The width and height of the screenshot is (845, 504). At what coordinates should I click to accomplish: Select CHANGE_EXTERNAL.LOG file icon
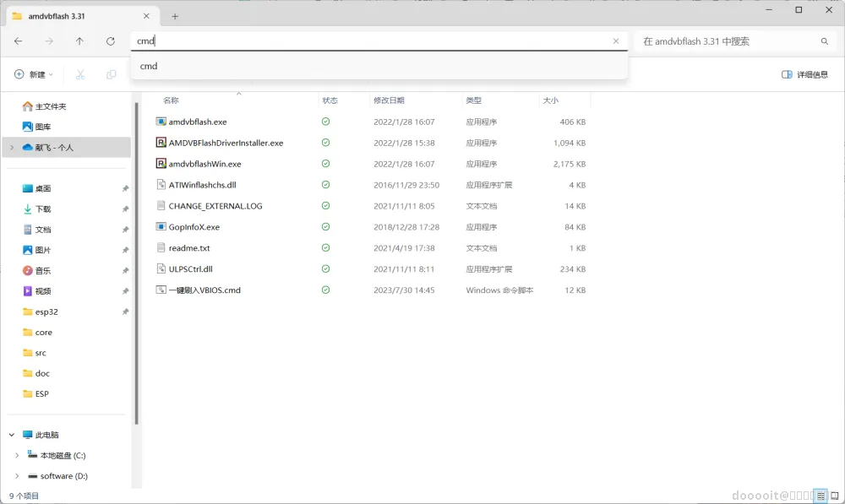coord(161,206)
